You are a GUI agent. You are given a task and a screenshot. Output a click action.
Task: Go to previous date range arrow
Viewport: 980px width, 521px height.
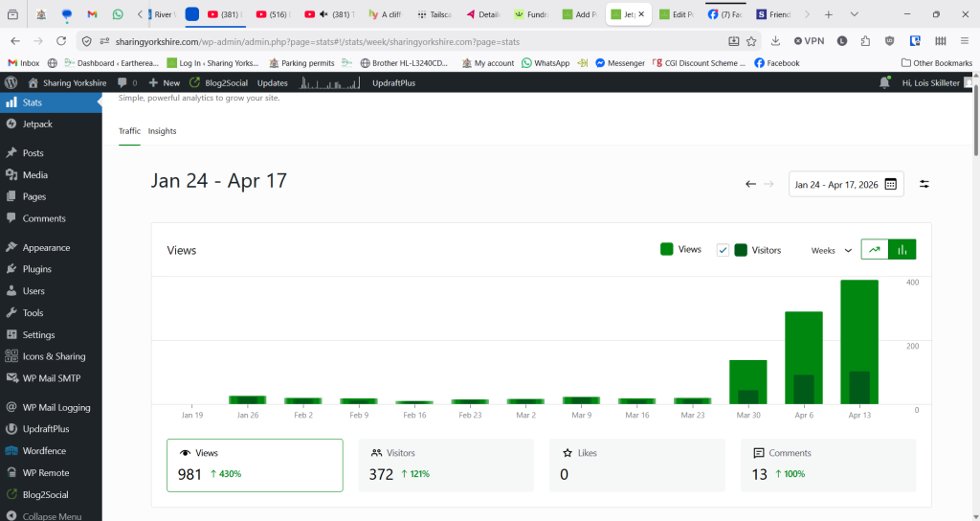[x=751, y=184]
